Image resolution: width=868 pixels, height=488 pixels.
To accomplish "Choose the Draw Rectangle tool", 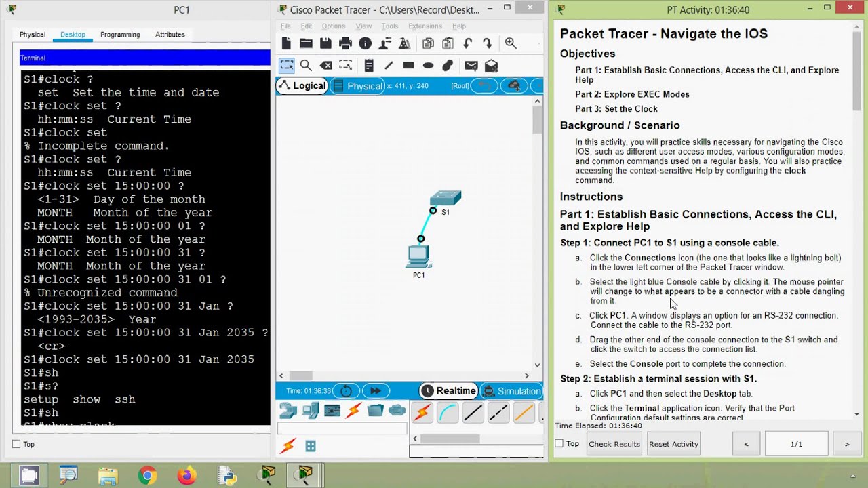I will [408, 65].
